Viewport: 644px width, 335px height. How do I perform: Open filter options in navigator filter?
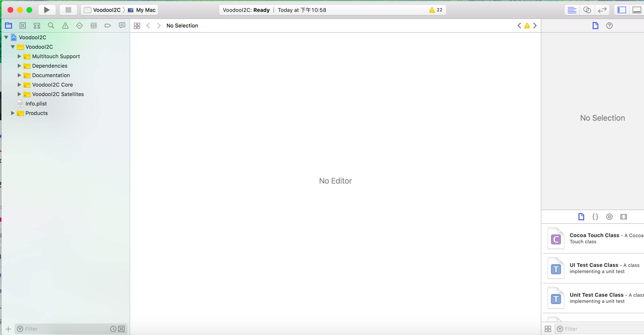coord(20,329)
